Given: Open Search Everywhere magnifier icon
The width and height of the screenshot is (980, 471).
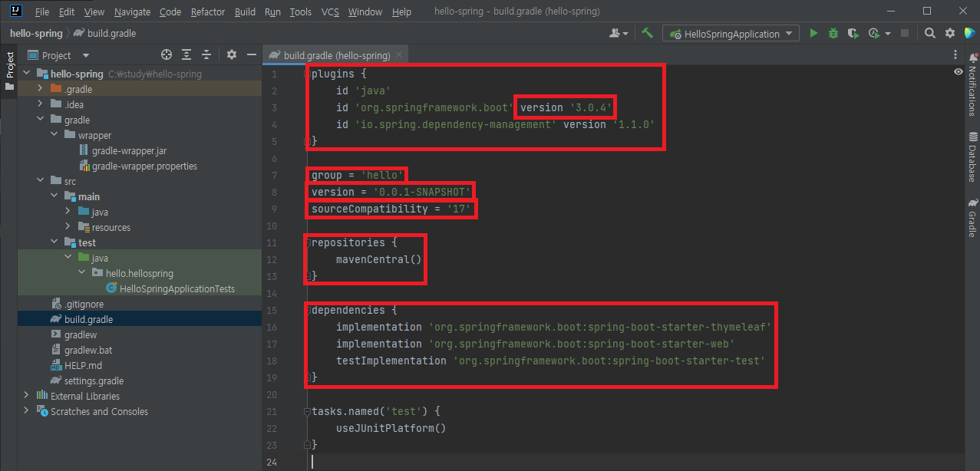Looking at the screenshot, I should 929,33.
